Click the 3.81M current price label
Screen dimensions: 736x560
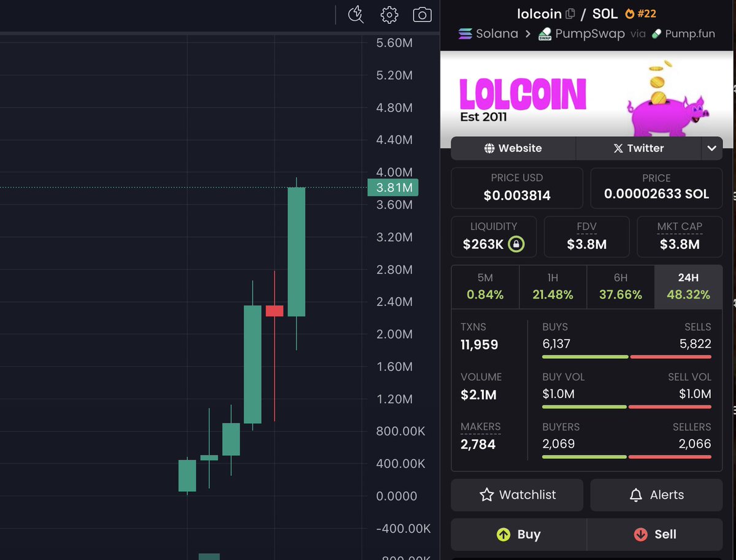[393, 188]
